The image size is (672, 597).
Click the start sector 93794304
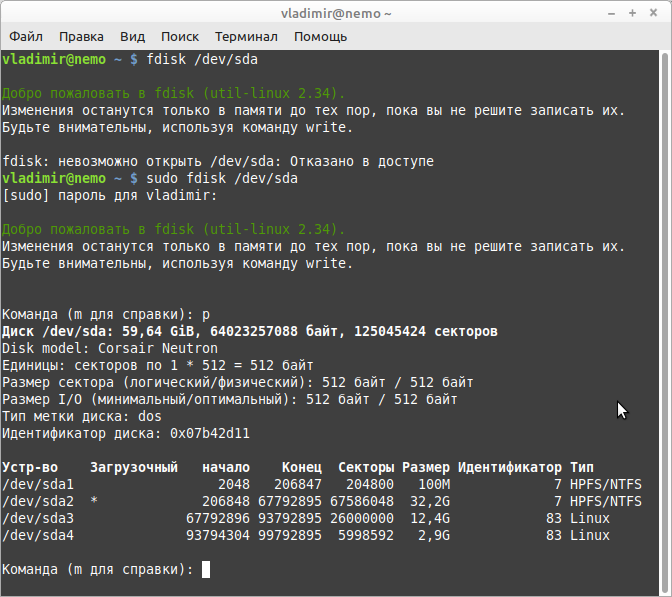218,536
